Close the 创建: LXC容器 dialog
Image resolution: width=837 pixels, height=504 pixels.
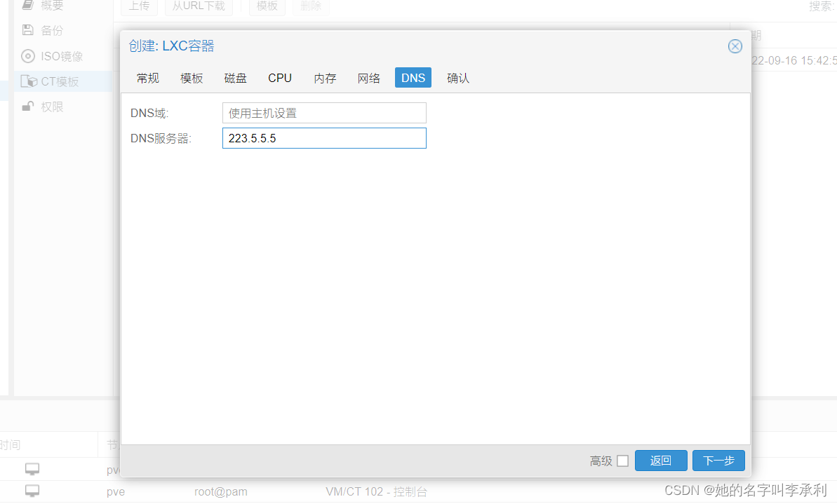735,46
